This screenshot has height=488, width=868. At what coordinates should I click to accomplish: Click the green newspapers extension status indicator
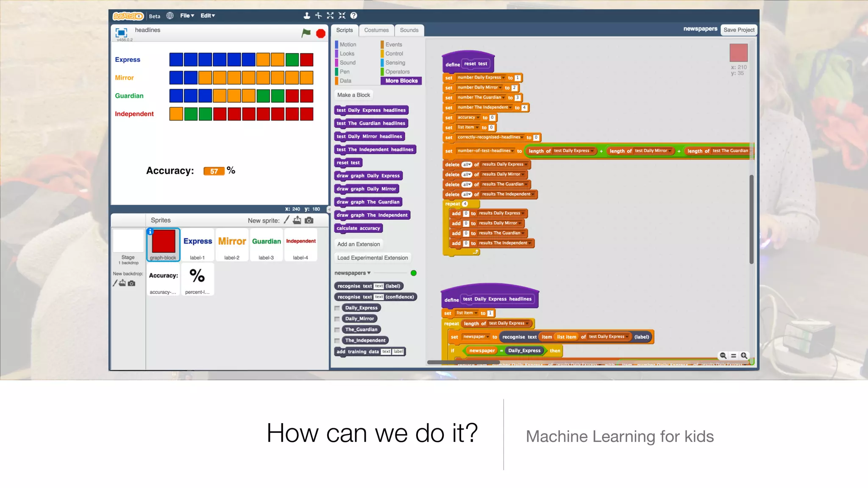point(414,273)
